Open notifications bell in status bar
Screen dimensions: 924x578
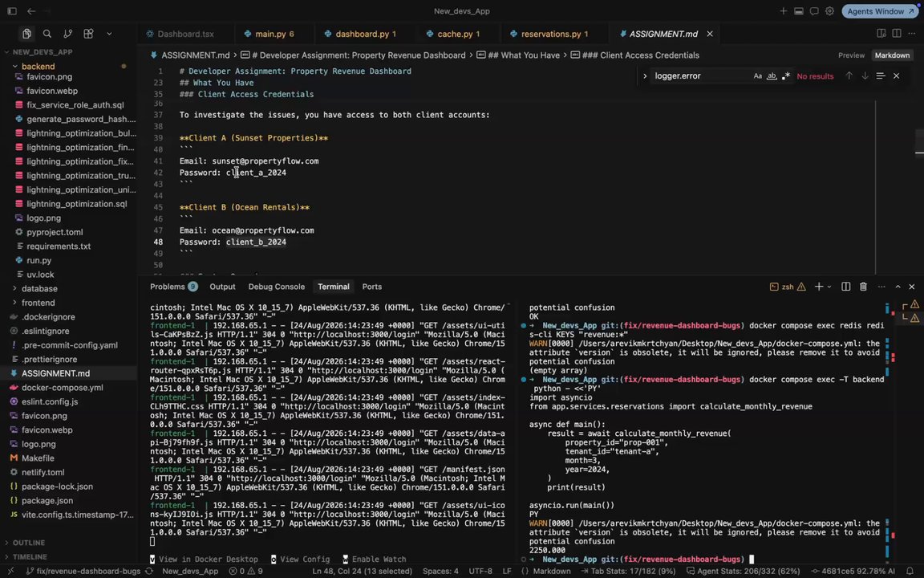[x=910, y=571]
